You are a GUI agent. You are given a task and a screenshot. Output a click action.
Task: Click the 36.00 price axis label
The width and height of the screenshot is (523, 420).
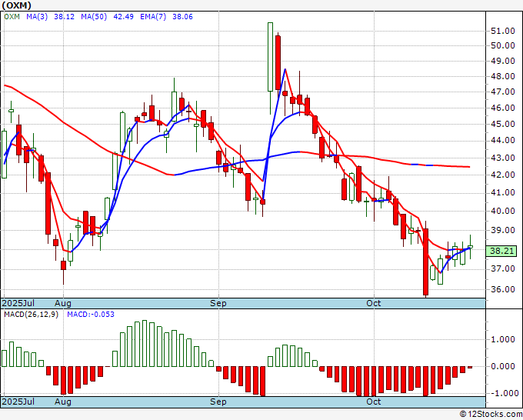click(x=503, y=289)
